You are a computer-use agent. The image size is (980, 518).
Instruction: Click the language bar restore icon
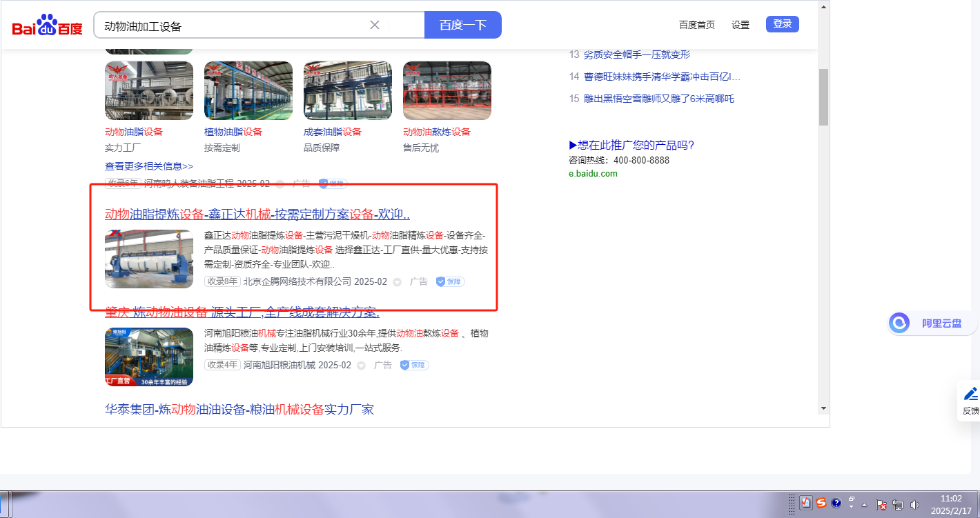(x=852, y=499)
